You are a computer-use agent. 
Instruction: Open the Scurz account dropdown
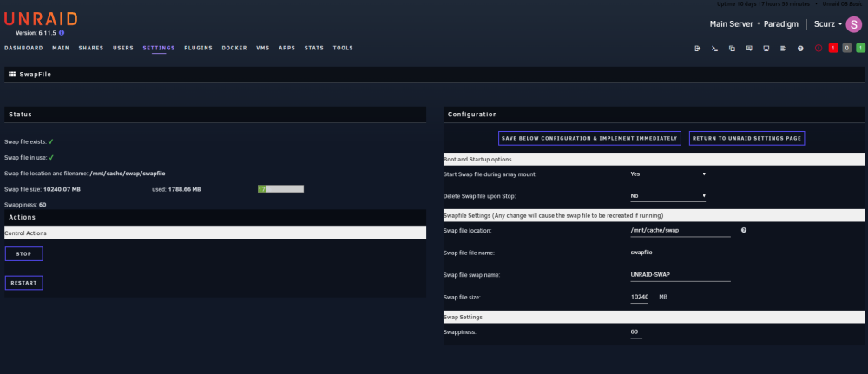click(x=828, y=24)
